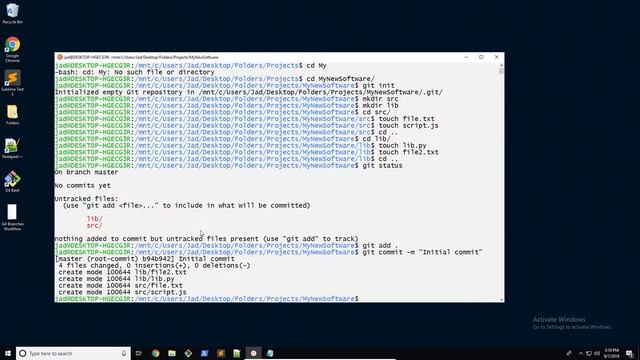Click the 'nothing added to commit' message line
640x360 pixels.
point(207,239)
